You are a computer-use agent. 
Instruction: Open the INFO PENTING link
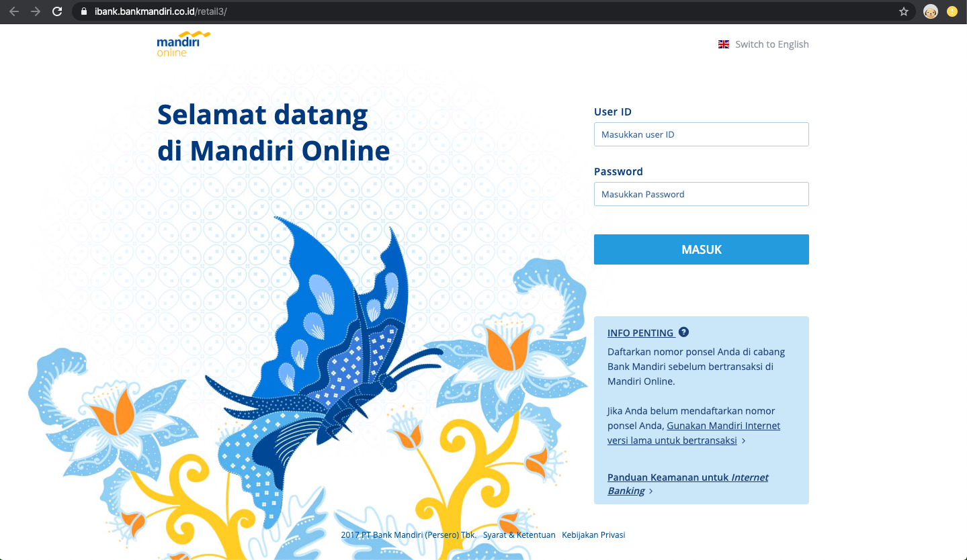tap(640, 333)
